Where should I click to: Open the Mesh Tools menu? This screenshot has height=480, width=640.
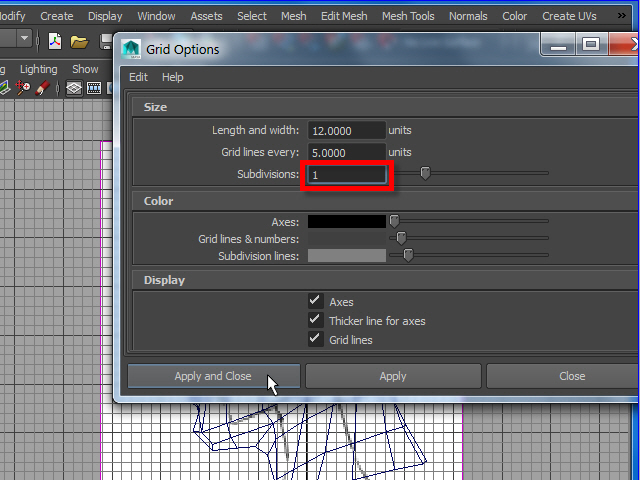(408, 16)
